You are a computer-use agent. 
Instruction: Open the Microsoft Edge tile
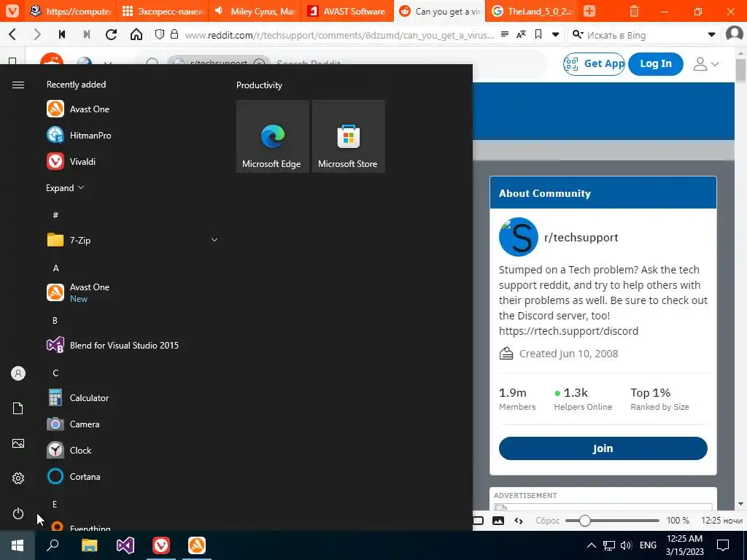pyautogui.click(x=273, y=136)
